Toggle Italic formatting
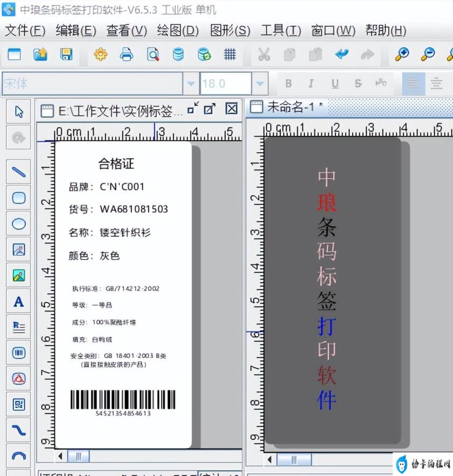The image size is (453, 476). [x=311, y=83]
